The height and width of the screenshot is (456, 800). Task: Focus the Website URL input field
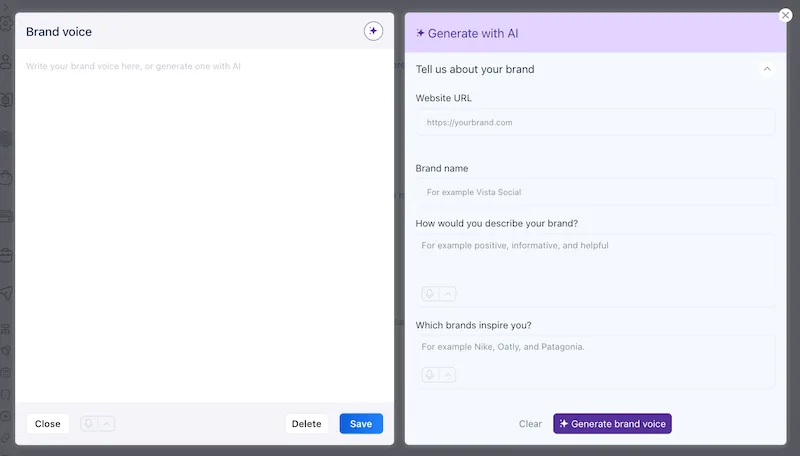coord(595,122)
